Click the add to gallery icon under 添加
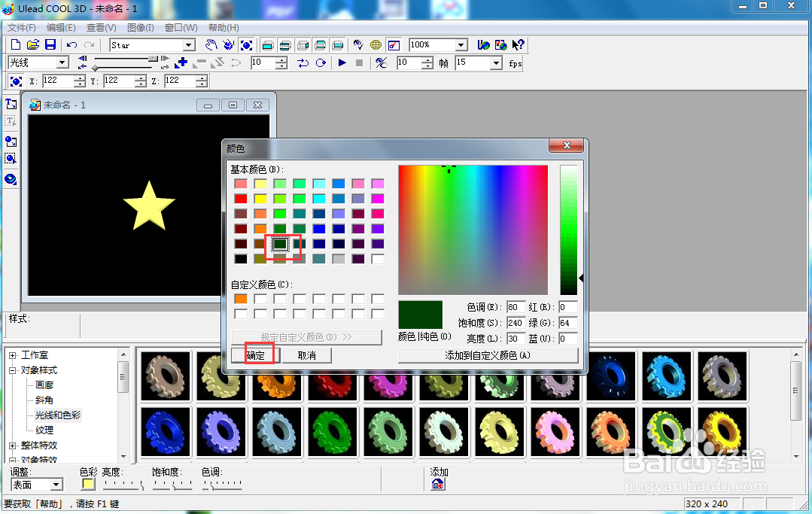The image size is (812, 514). point(437,484)
